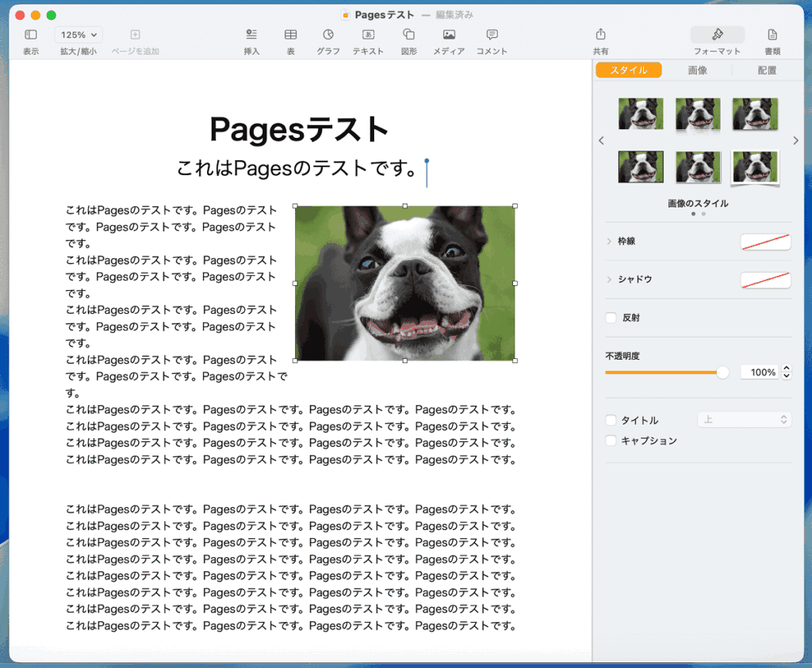Viewport: 812px width, 668px height.
Task: Open the 枠線 border style swatch
Action: (x=765, y=242)
